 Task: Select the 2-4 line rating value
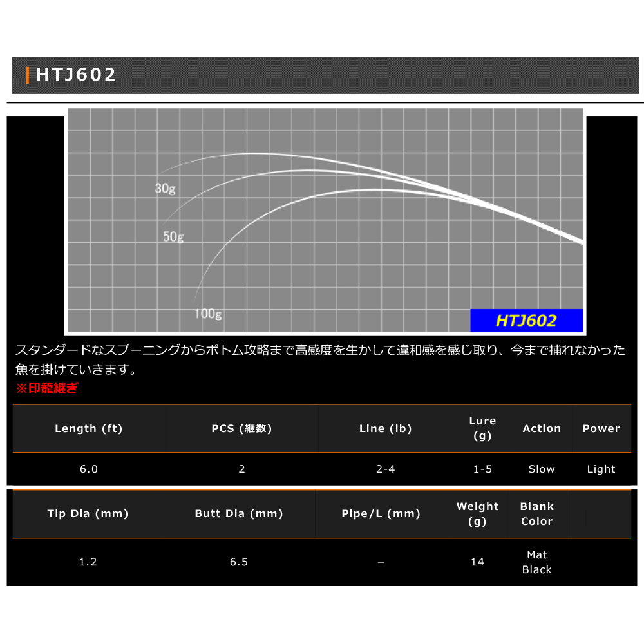pyautogui.click(x=385, y=469)
